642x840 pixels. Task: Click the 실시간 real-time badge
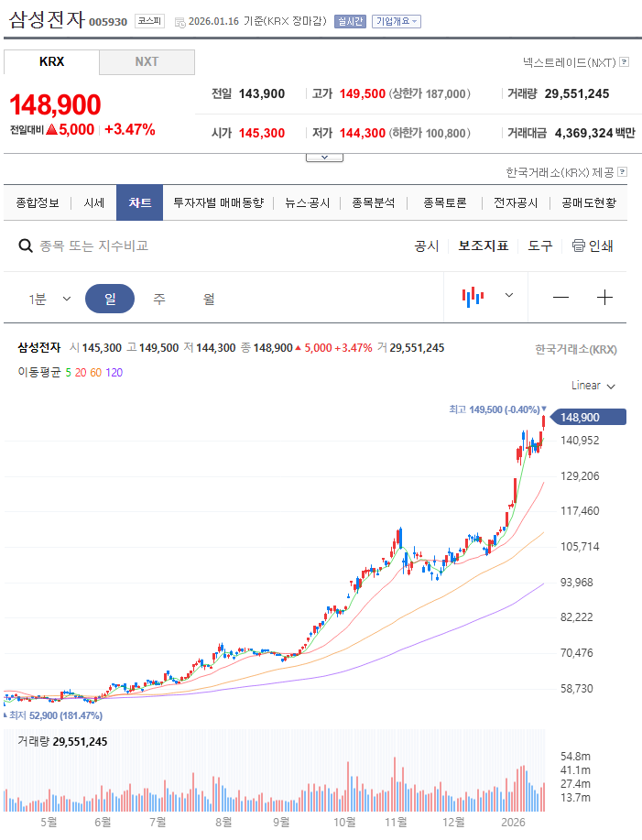tap(351, 22)
